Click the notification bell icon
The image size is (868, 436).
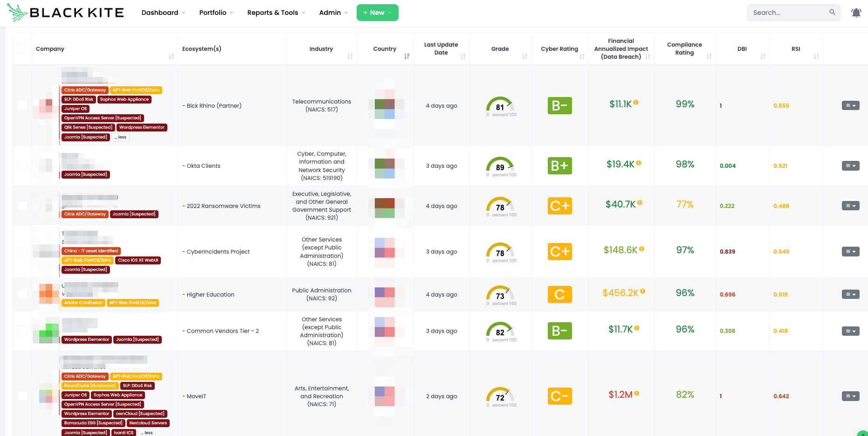click(x=856, y=13)
